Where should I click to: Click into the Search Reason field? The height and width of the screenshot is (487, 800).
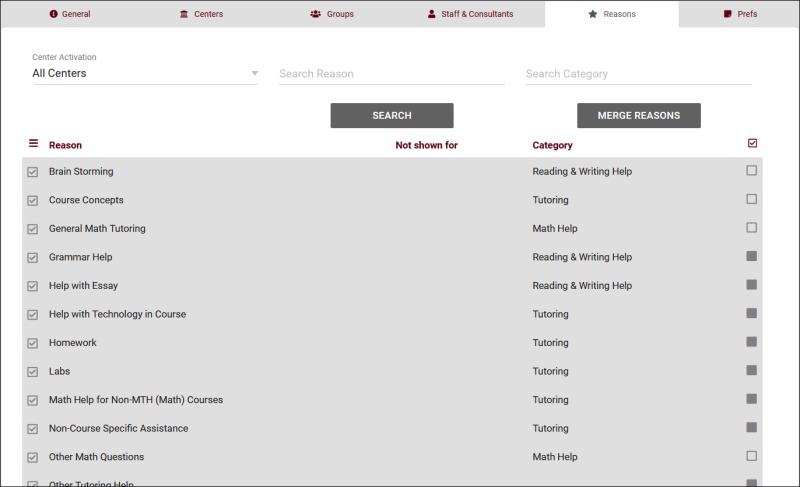(x=391, y=73)
